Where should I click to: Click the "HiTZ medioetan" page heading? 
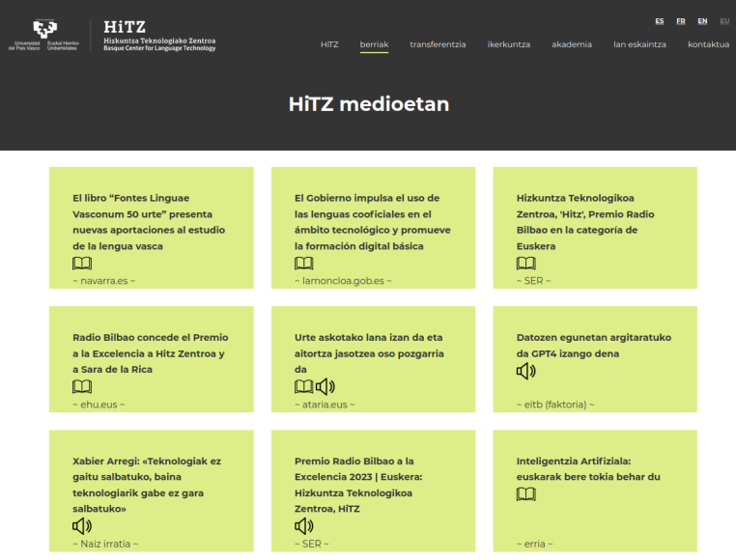[x=368, y=104]
